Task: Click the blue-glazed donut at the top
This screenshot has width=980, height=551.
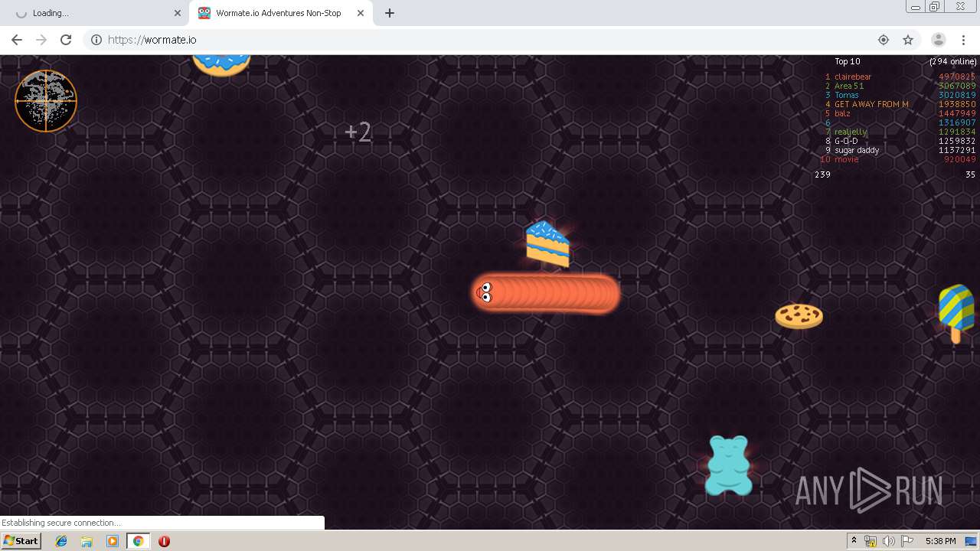Action: 221,64
